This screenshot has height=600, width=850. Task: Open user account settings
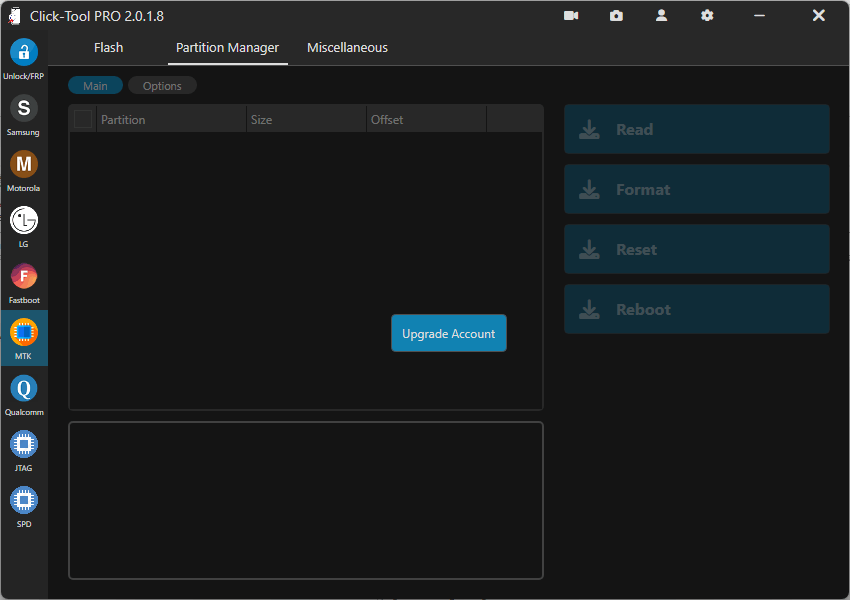click(x=661, y=15)
